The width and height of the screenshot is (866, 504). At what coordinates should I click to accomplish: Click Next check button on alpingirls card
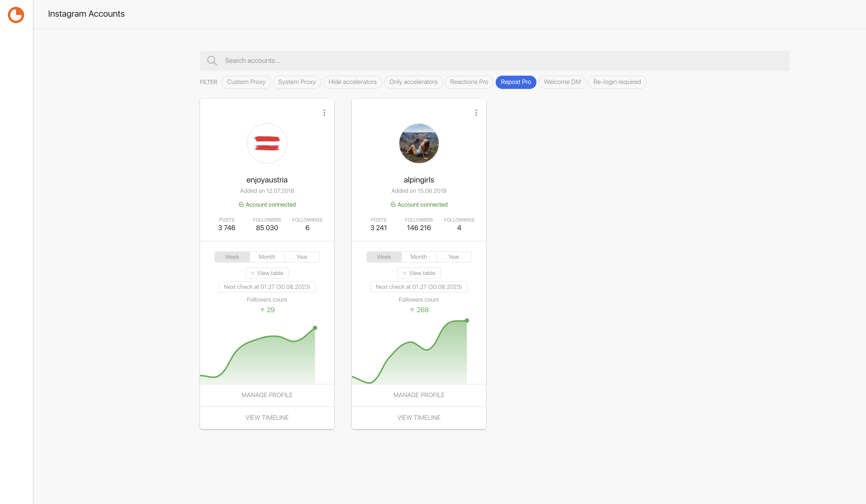pyautogui.click(x=419, y=287)
